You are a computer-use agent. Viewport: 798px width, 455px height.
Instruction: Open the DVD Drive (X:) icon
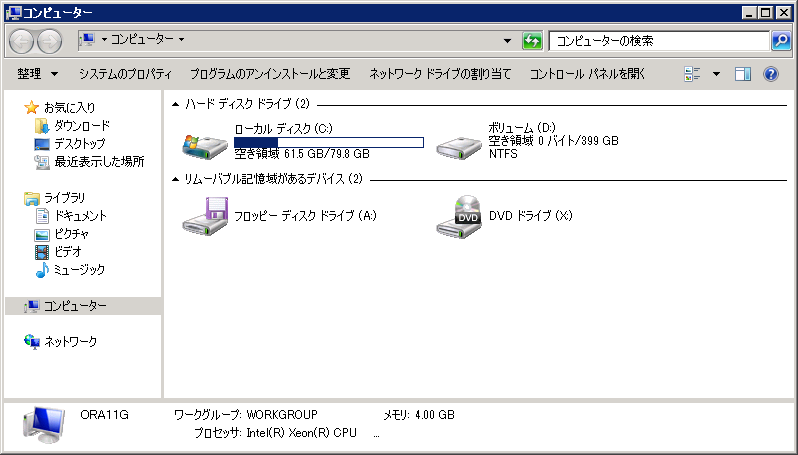[x=459, y=216]
